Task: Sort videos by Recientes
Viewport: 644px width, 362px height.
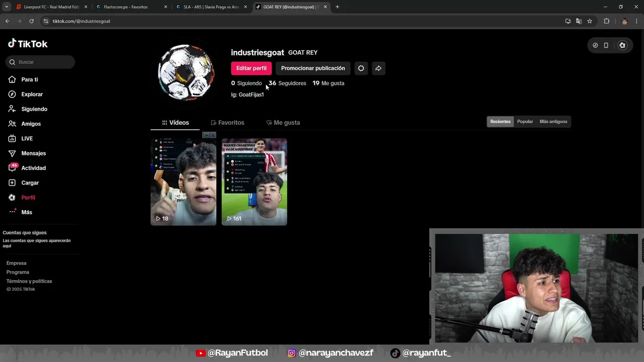Action: pyautogui.click(x=500, y=122)
